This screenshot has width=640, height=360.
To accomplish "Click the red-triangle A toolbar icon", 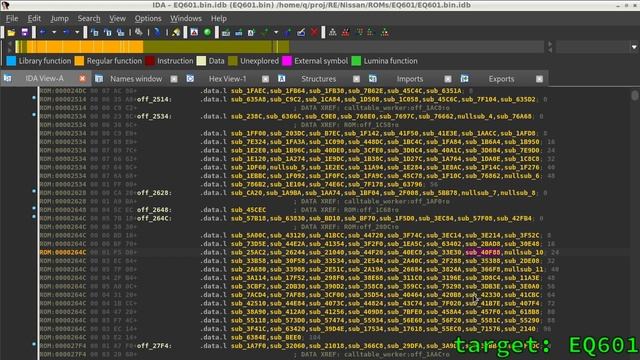I will pos(194,32).
